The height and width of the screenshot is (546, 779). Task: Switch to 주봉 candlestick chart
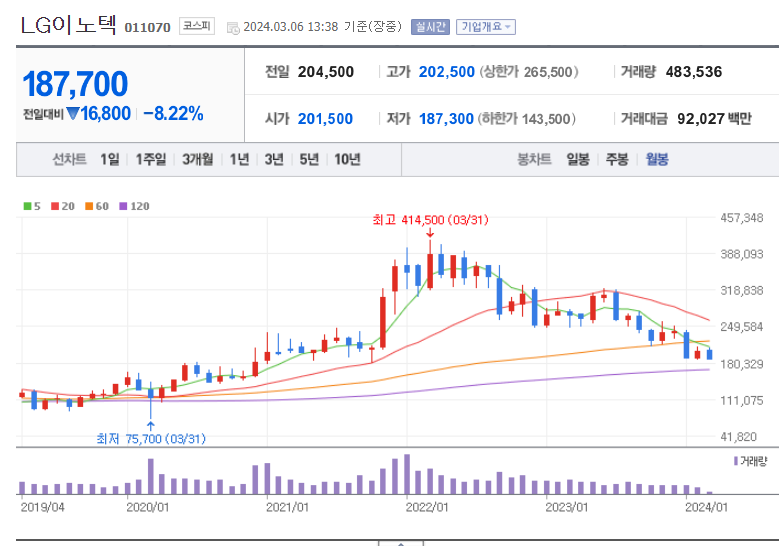[x=617, y=159]
